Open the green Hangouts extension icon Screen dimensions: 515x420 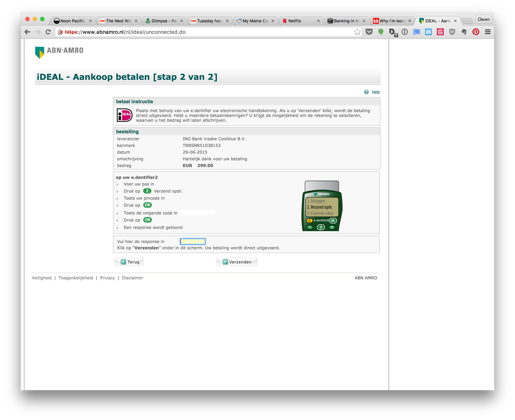pyautogui.click(x=381, y=32)
